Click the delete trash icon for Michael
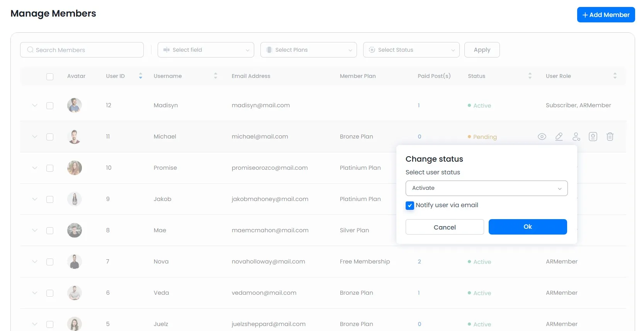This screenshot has width=644, height=331. (x=610, y=137)
